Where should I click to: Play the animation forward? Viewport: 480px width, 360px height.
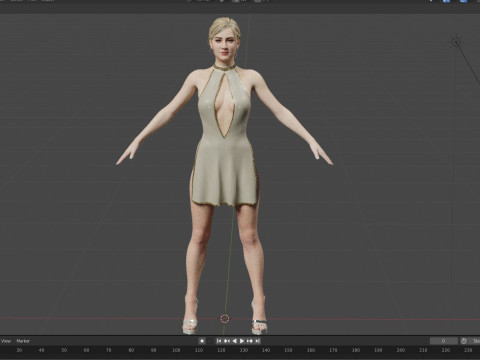(242, 341)
